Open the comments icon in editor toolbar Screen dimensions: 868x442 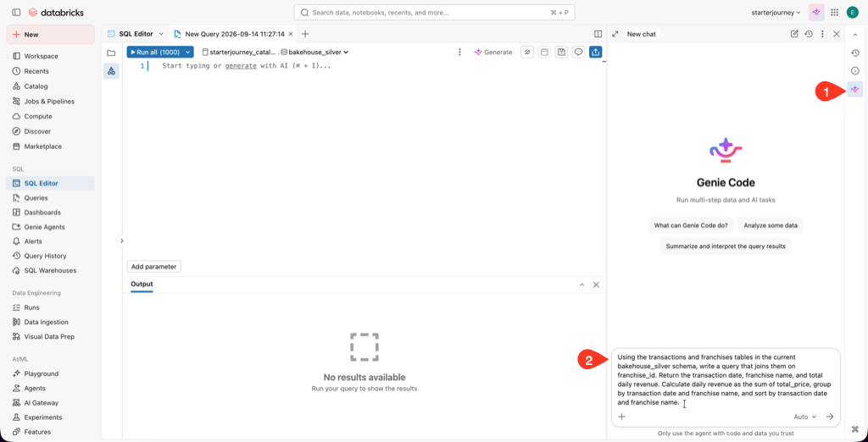tap(578, 52)
